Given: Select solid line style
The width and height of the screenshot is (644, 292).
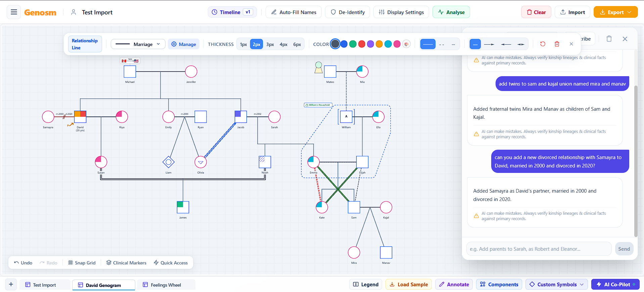Looking at the screenshot, I should click(x=428, y=44).
